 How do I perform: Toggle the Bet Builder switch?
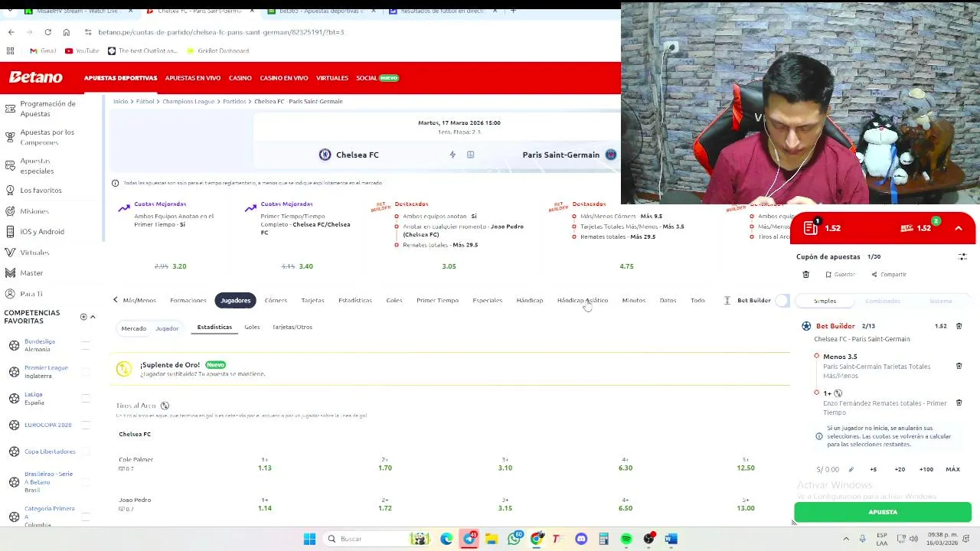tap(782, 301)
